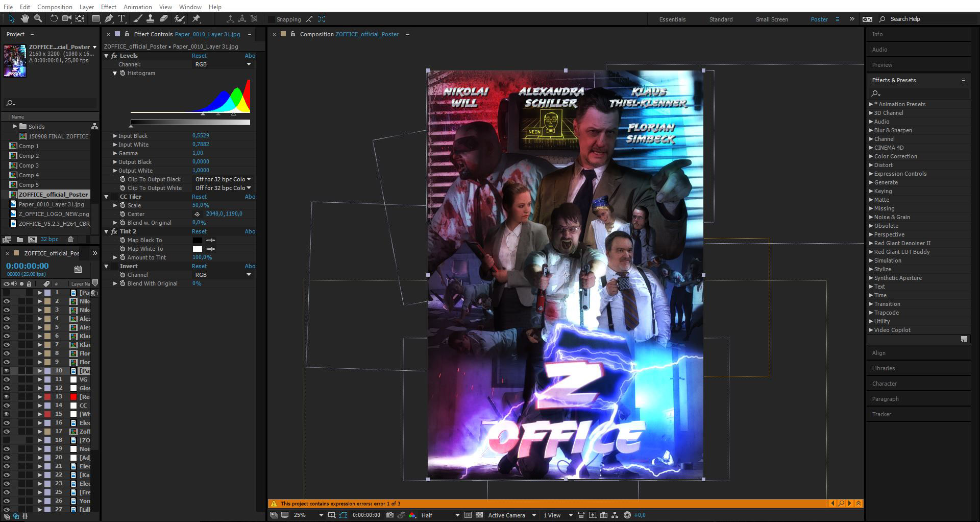Viewport: 980px width, 522px height.
Task: Reset the Invert effect
Action: pyautogui.click(x=199, y=266)
